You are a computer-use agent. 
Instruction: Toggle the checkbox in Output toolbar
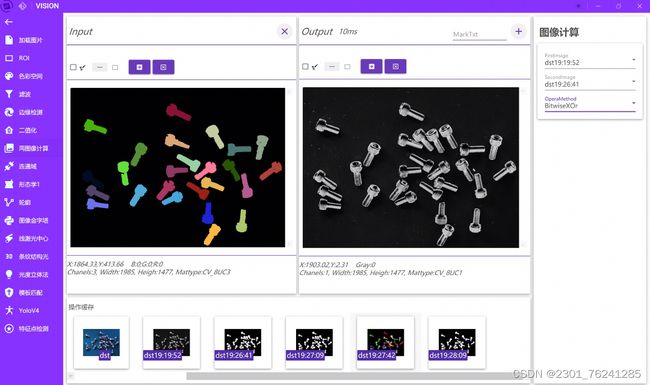(x=305, y=66)
